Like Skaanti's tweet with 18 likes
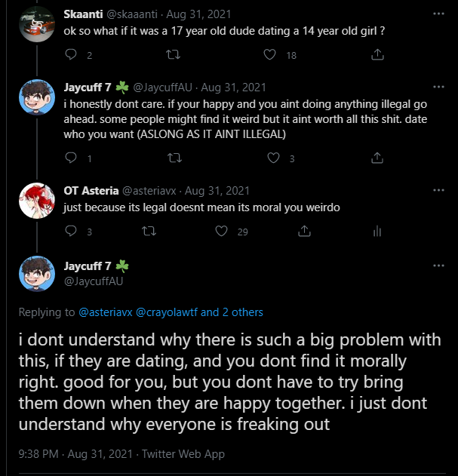This screenshot has width=458, height=476. (270, 54)
